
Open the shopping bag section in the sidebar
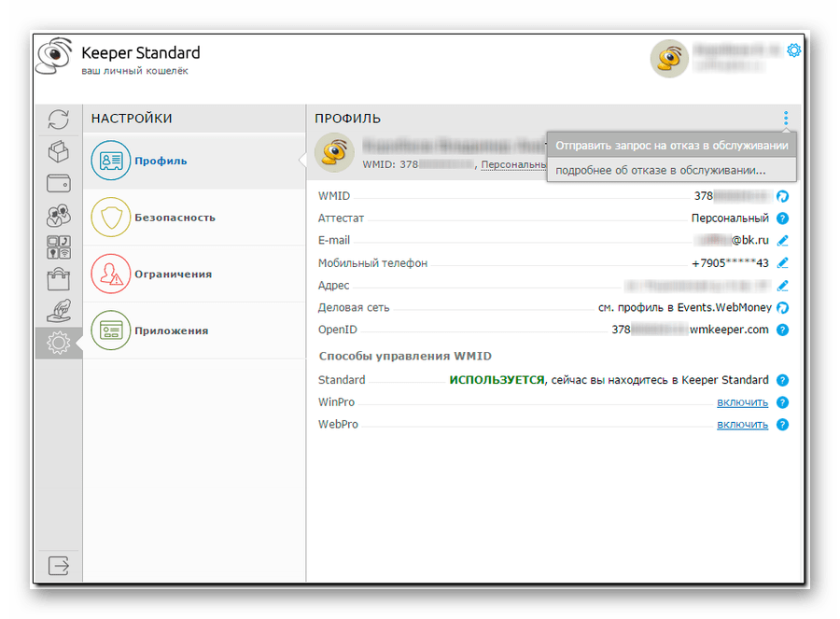tap(59, 278)
